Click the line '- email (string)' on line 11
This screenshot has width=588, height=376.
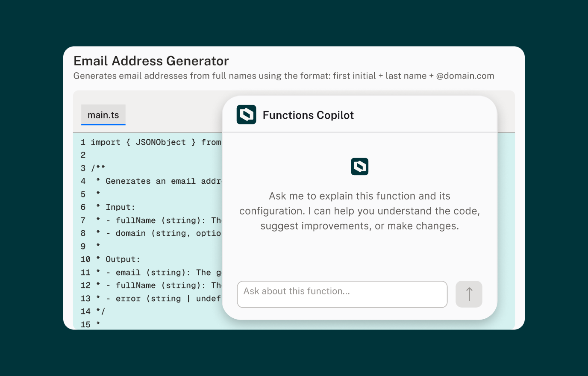coord(159,273)
